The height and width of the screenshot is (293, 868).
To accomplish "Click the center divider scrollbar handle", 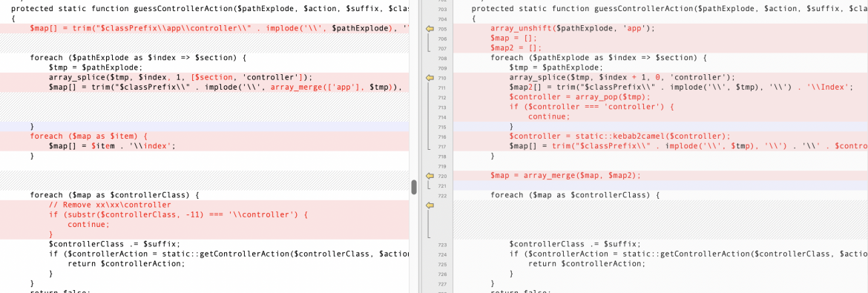I will coord(413,187).
